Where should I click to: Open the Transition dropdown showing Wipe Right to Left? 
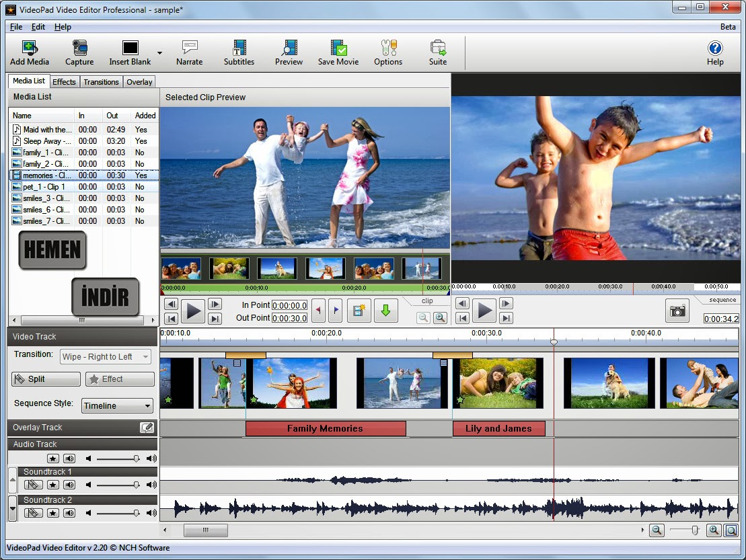105,356
